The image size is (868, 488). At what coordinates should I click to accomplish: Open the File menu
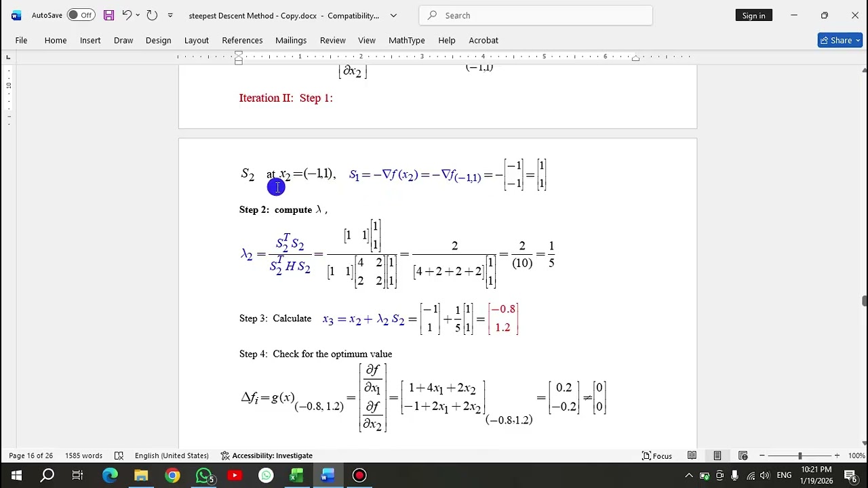coord(21,40)
